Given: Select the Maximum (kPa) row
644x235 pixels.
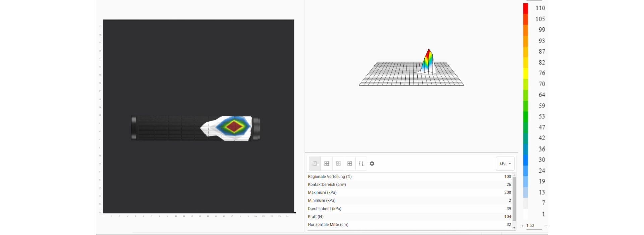Looking at the screenshot, I should pos(409,192).
